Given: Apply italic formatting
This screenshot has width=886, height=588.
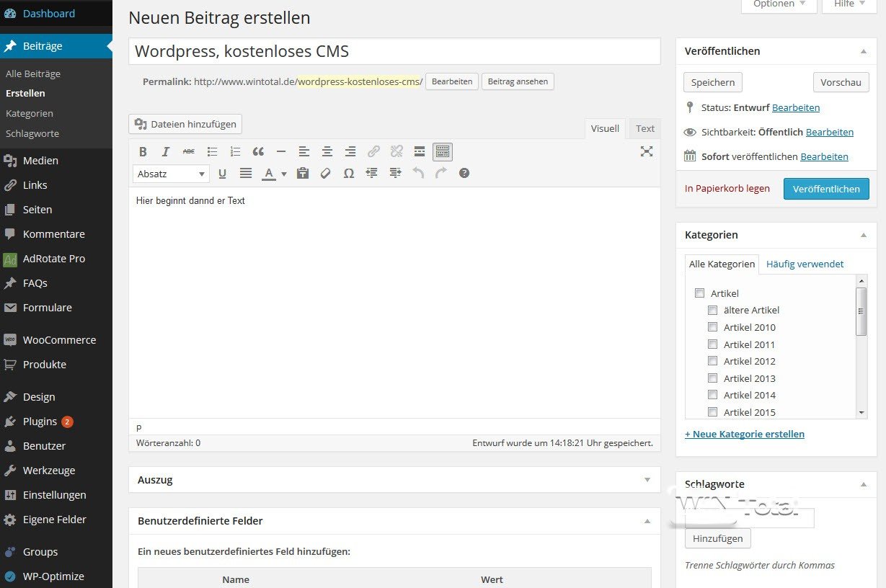Looking at the screenshot, I should [166, 151].
